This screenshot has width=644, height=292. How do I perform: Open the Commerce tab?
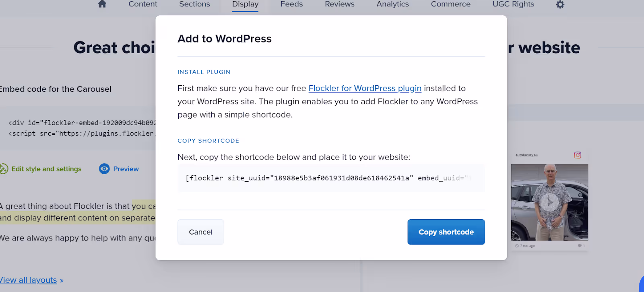click(451, 4)
